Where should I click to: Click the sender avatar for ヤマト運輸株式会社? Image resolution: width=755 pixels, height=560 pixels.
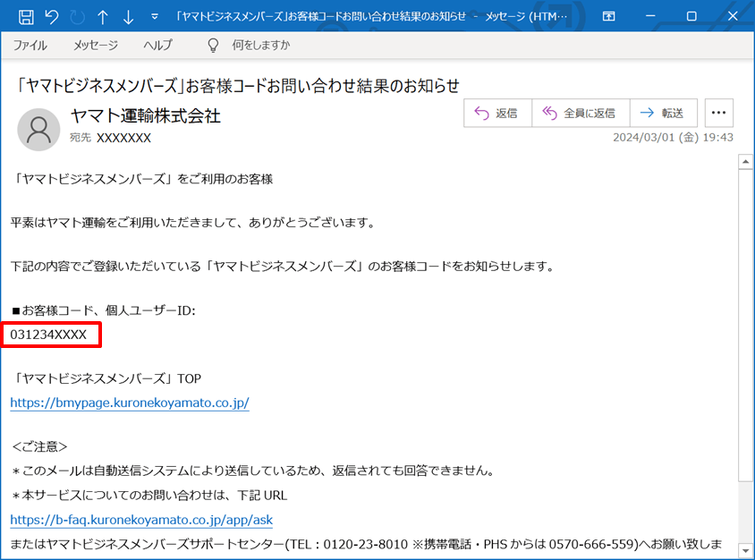38,129
